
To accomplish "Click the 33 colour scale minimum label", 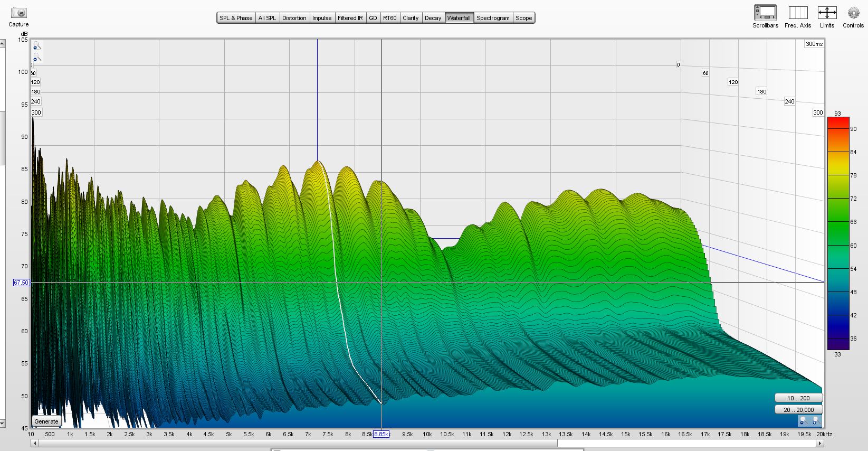I will click(837, 354).
